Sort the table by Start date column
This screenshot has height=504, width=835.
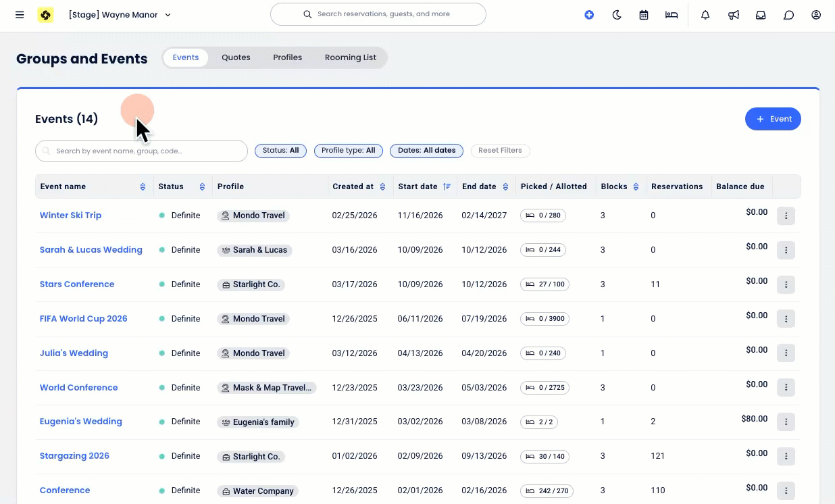(x=447, y=186)
